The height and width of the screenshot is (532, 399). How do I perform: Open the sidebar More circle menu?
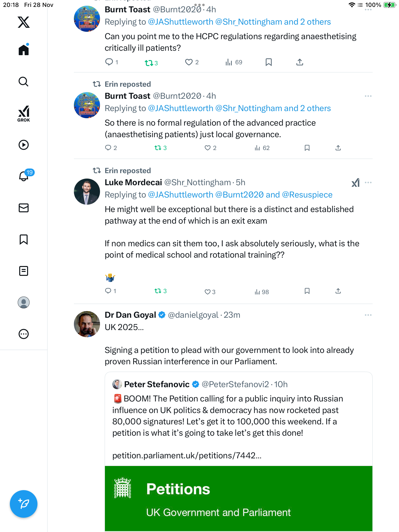24,334
